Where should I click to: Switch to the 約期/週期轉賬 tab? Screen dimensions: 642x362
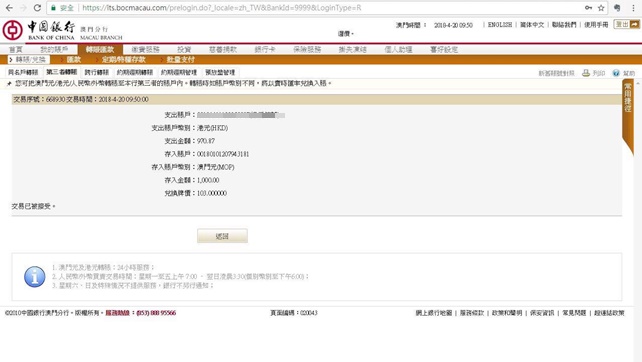[135, 72]
